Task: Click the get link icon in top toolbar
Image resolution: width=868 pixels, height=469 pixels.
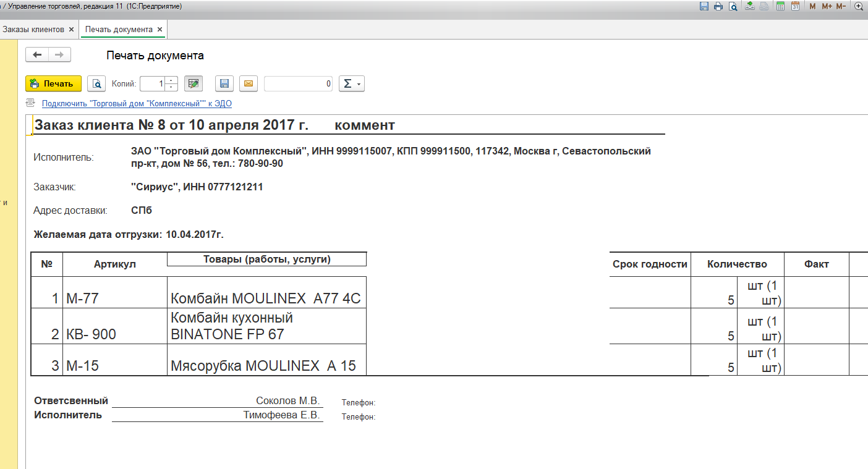Action: (x=749, y=6)
